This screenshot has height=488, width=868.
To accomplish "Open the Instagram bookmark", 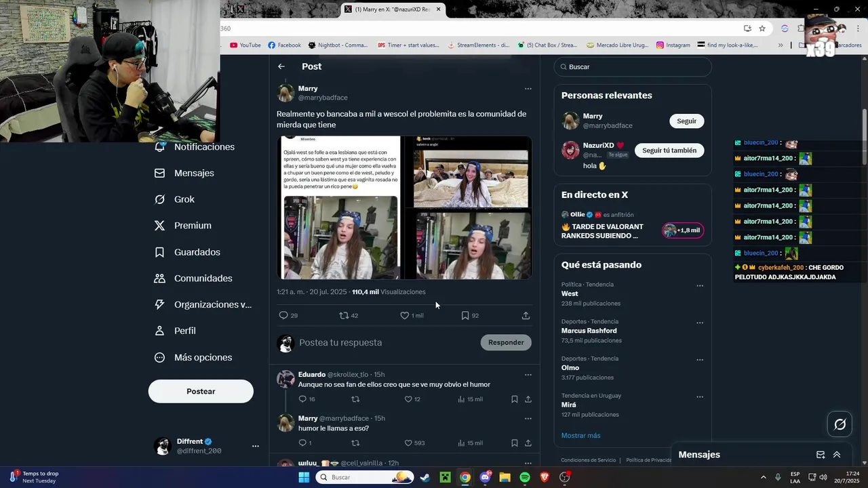I will [673, 45].
